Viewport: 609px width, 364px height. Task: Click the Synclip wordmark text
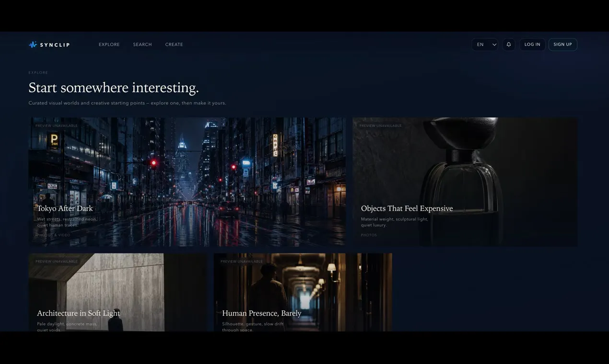click(x=55, y=45)
